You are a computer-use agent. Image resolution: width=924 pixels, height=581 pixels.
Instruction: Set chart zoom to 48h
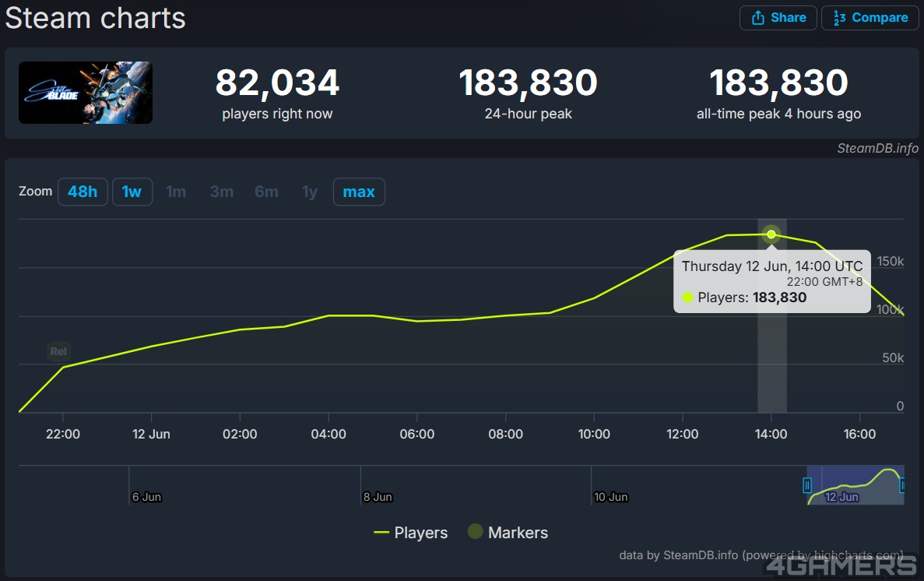83,192
